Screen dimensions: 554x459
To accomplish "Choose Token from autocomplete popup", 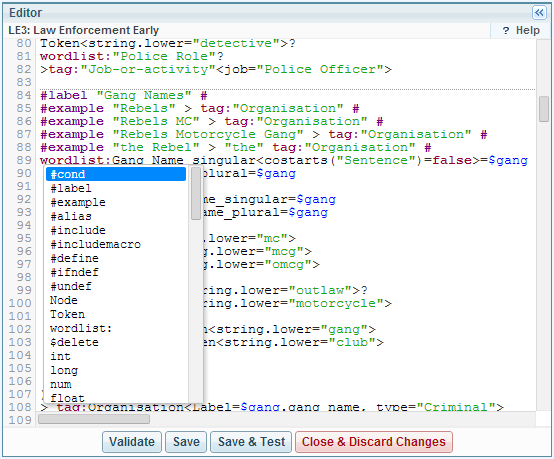I will click(x=116, y=314).
